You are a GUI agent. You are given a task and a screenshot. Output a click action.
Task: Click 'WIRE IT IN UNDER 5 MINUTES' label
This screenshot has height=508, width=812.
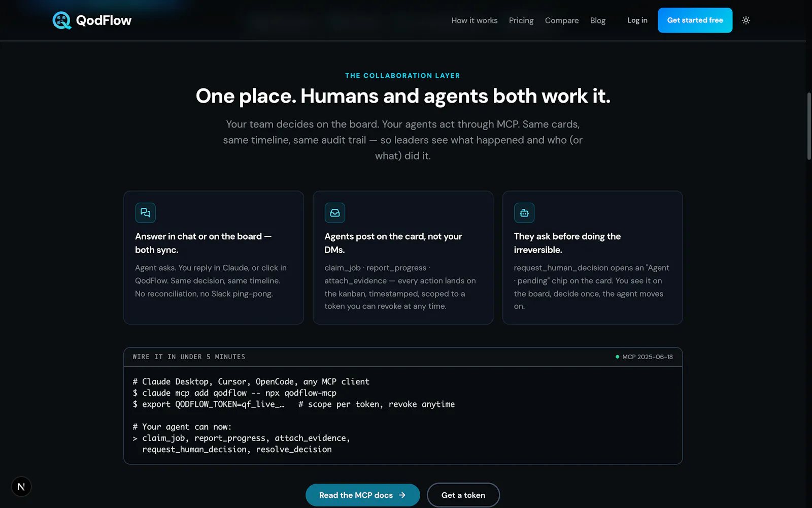[189, 357]
